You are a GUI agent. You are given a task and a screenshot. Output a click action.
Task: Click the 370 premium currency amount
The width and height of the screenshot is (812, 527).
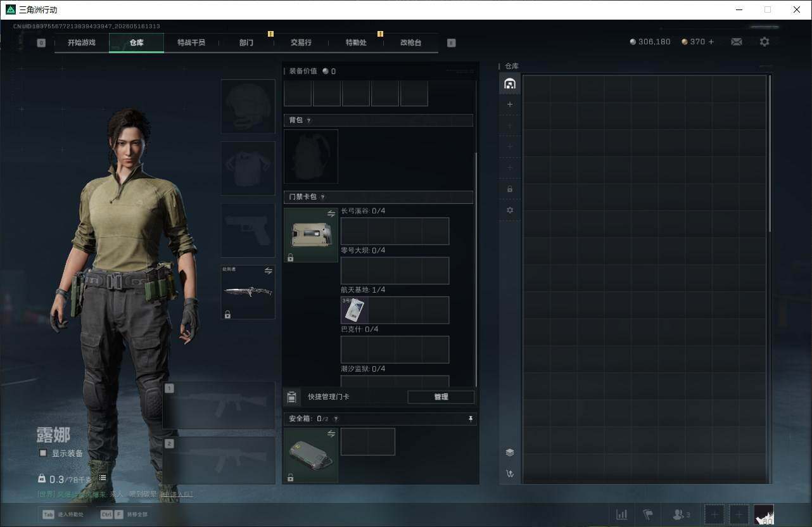pos(694,42)
